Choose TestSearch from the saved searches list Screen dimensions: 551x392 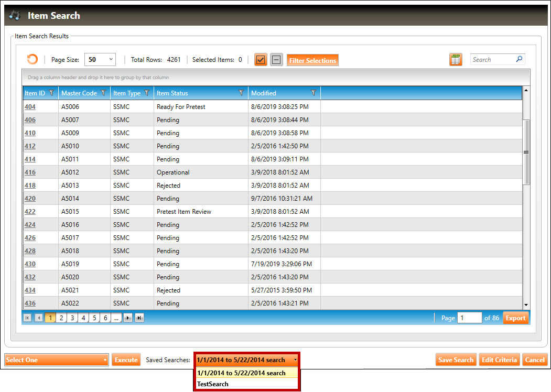[x=213, y=384]
